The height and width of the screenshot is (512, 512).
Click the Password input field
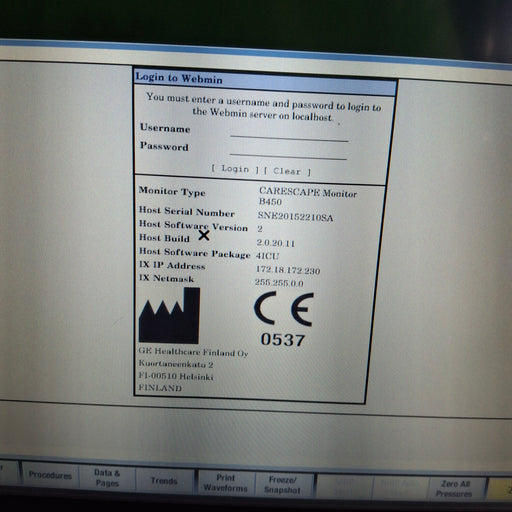(x=288, y=153)
